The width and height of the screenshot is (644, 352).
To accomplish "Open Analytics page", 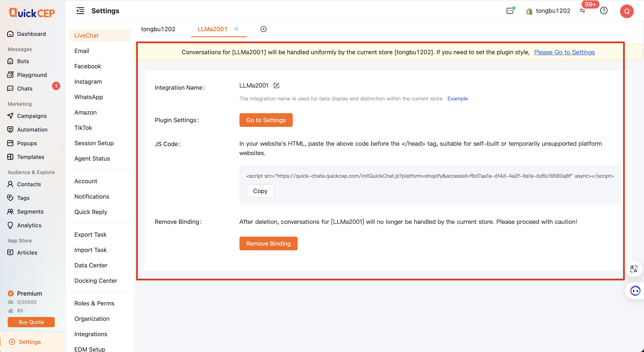I will (29, 225).
